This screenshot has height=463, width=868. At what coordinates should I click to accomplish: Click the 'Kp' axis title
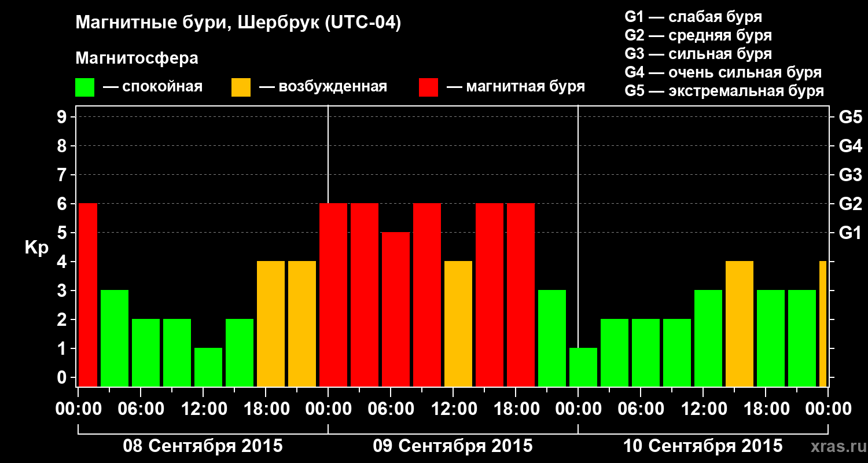point(36,248)
